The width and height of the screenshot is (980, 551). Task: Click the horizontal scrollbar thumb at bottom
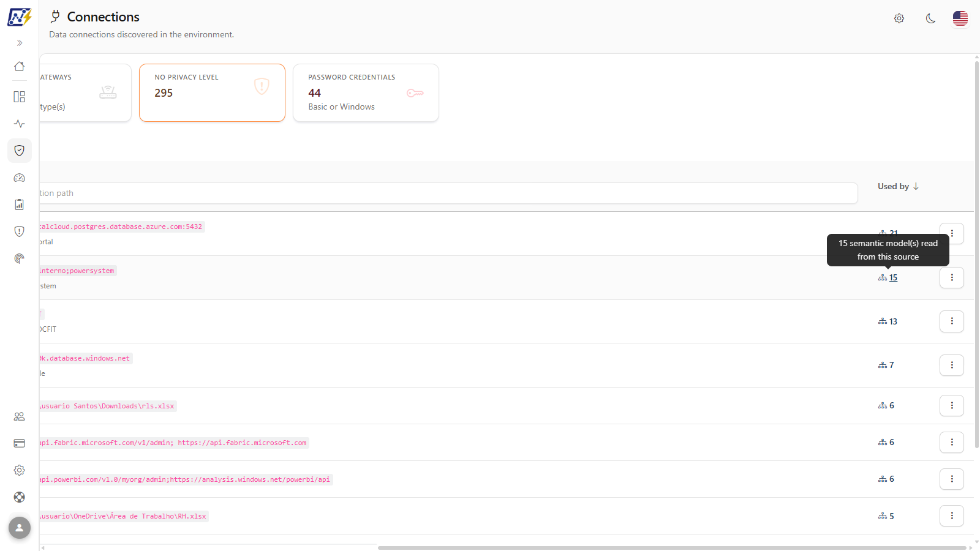pyautogui.click(x=672, y=547)
